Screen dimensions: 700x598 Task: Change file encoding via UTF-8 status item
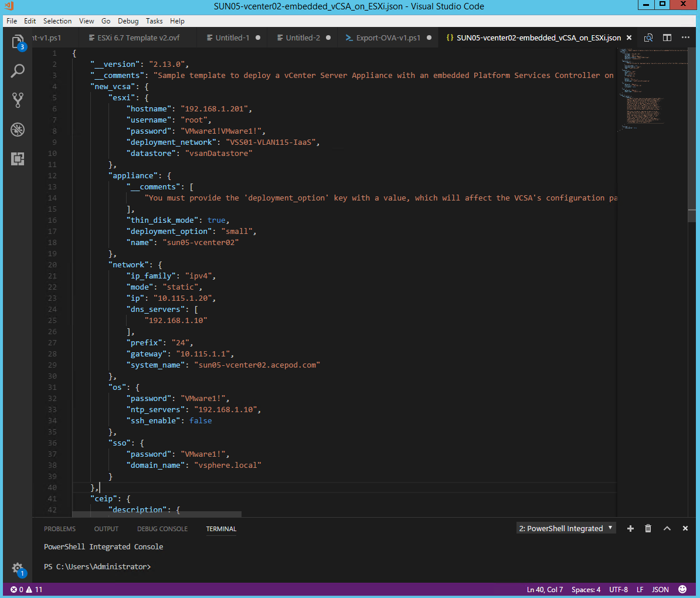click(619, 590)
